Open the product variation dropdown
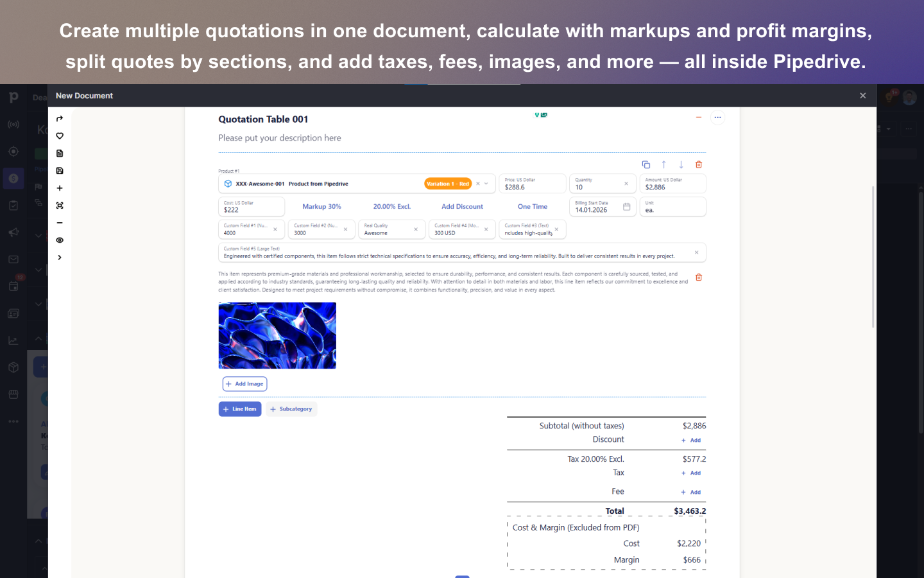This screenshot has height=578, width=924. (486, 183)
